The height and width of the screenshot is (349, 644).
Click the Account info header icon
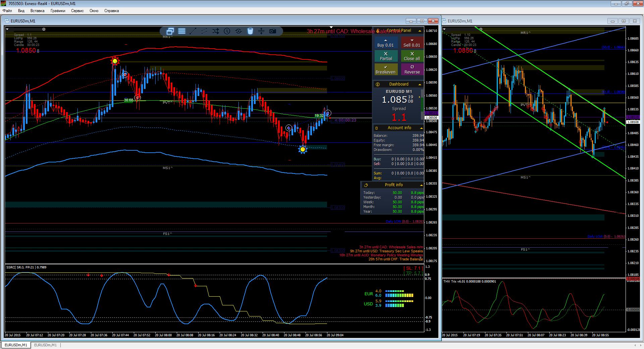coord(377,128)
